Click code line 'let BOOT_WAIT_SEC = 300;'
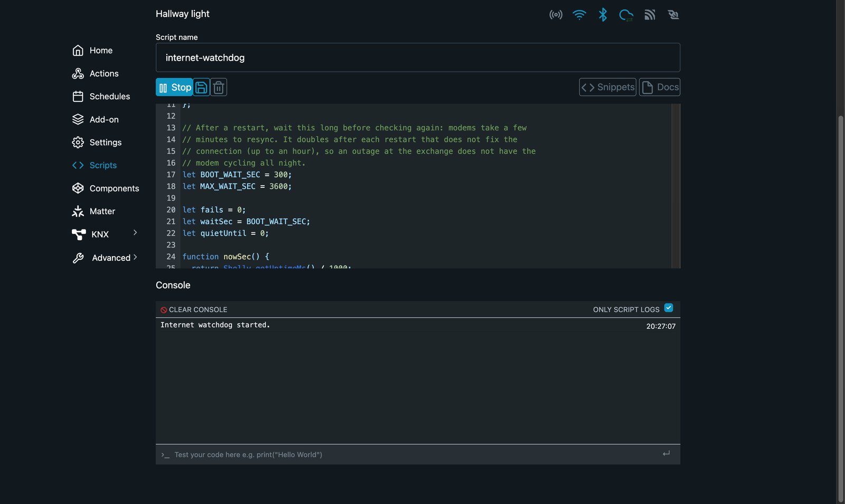This screenshot has width=845, height=504. (x=237, y=175)
